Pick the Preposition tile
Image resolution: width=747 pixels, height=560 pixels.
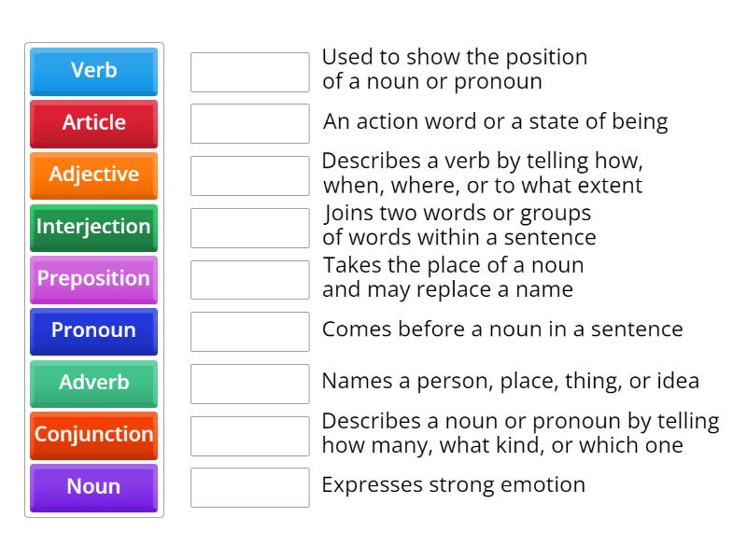(x=93, y=279)
